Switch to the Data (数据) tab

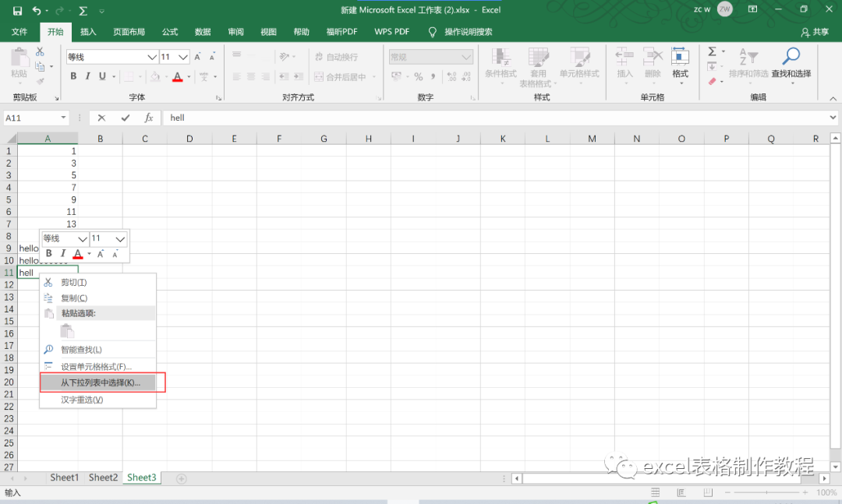click(203, 32)
